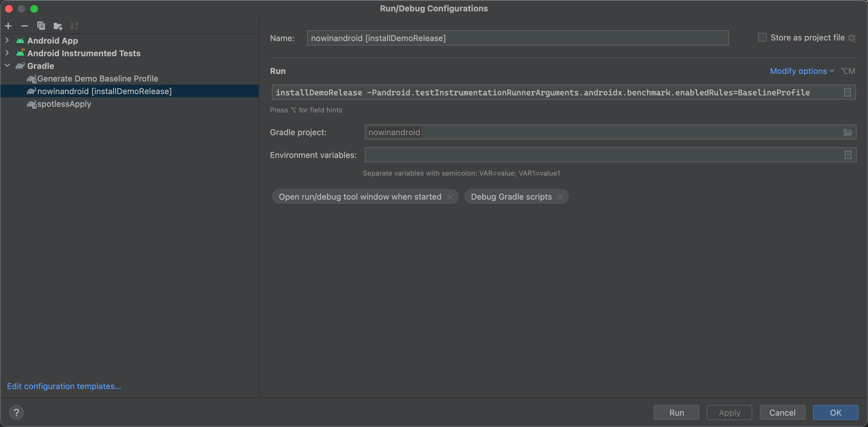Select spotlessApply configuration
This screenshot has width=868, height=427.
(63, 103)
